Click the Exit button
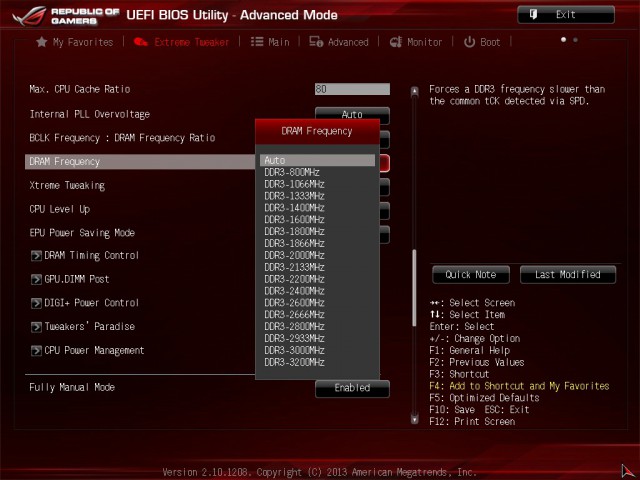The height and width of the screenshot is (480, 640). [566, 15]
